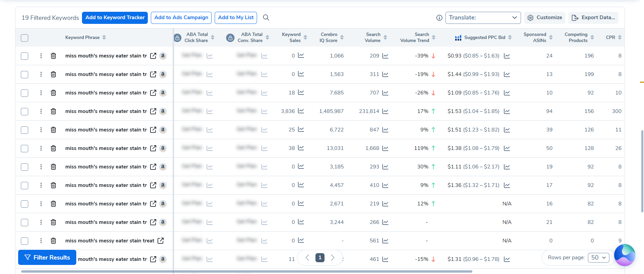Open Filter Results panel

click(47, 258)
